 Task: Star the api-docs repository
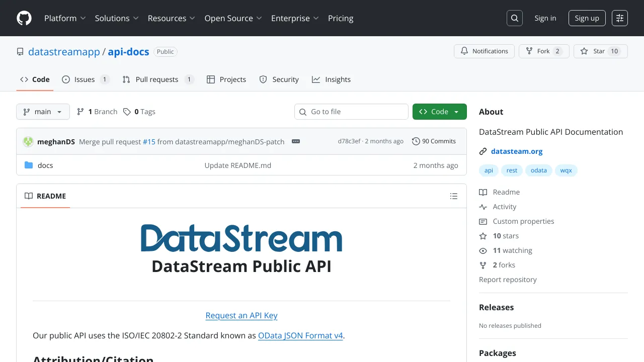click(600, 51)
